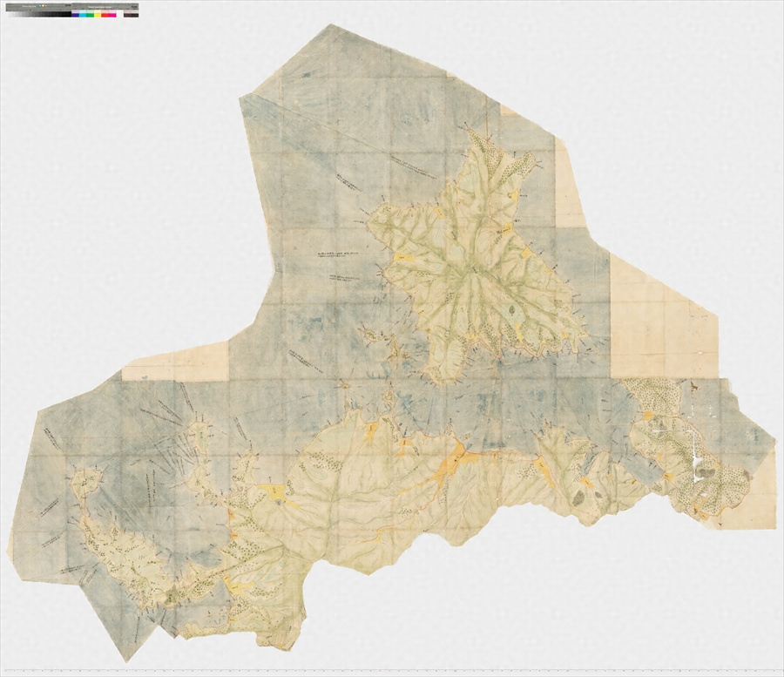784x677 pixels.
Task: Click the ruler scale along the bottom edge
Action: tap(392, 672)
